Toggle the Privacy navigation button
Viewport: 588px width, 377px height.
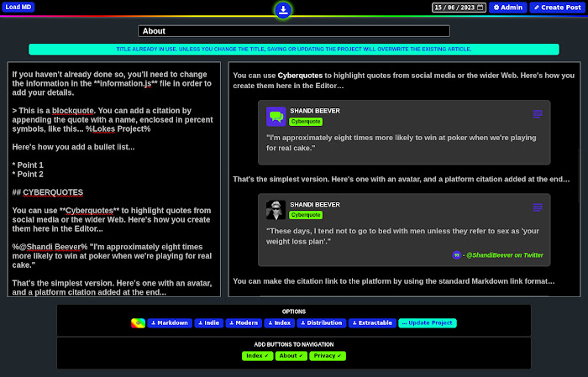(327, 356)
